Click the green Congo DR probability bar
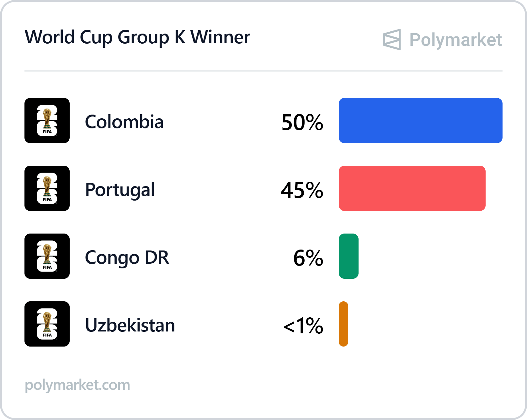Viewport: 527px width, 420px height. tap(349, 256)
